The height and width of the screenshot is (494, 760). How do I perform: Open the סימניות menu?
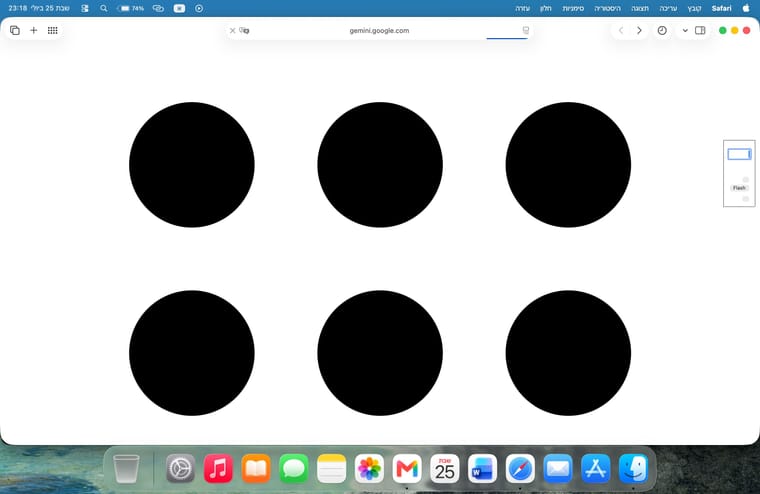[573, 8]
